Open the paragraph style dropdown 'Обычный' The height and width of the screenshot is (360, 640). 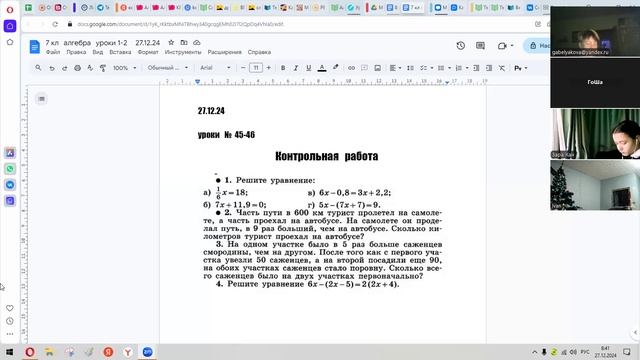tap(168, 68)
